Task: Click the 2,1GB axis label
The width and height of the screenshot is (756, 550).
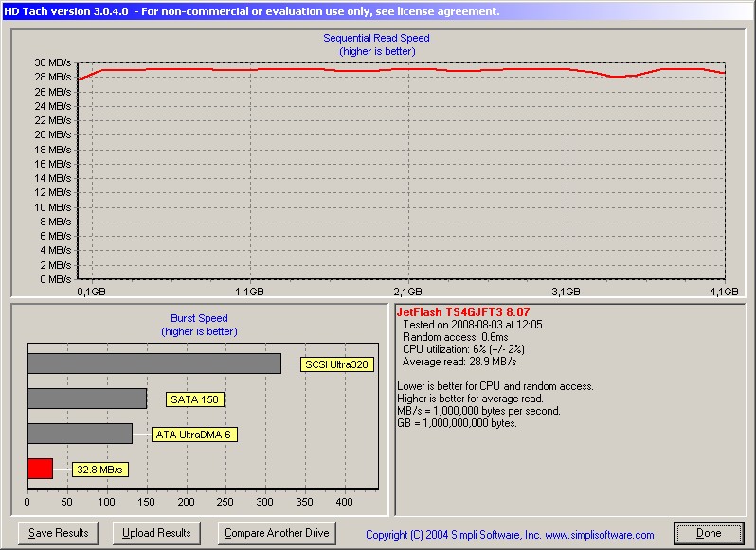Action: [407, 292]
